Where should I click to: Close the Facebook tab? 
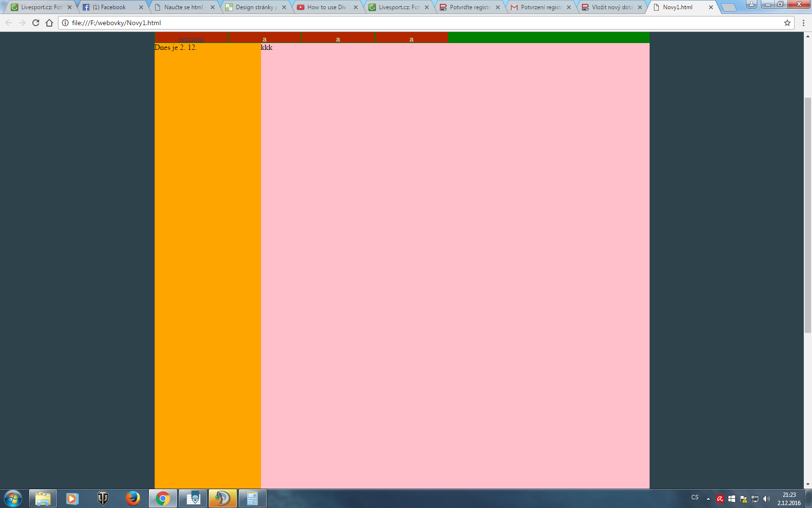pos(141,7)
